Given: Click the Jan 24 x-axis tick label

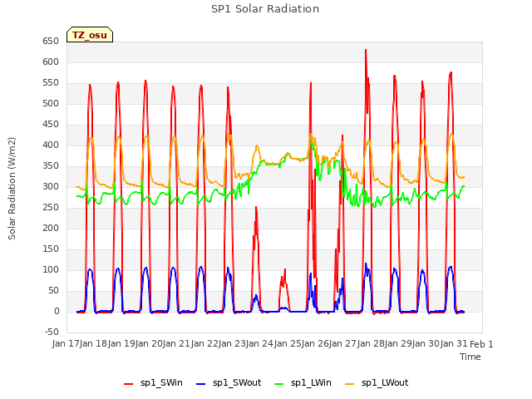Looking at the screenshot, I should [260, 343].
